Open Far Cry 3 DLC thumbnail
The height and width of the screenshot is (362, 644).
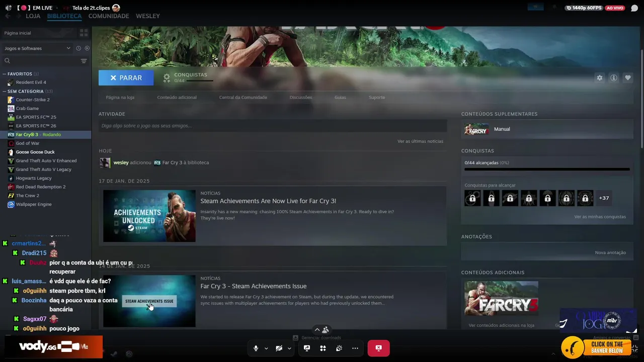[501, 298]
